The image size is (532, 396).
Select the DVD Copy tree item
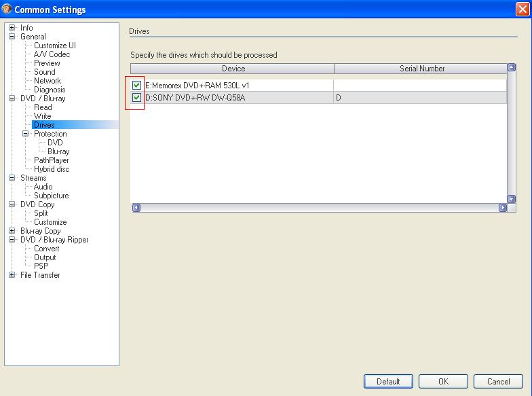(x=37, y=204)
